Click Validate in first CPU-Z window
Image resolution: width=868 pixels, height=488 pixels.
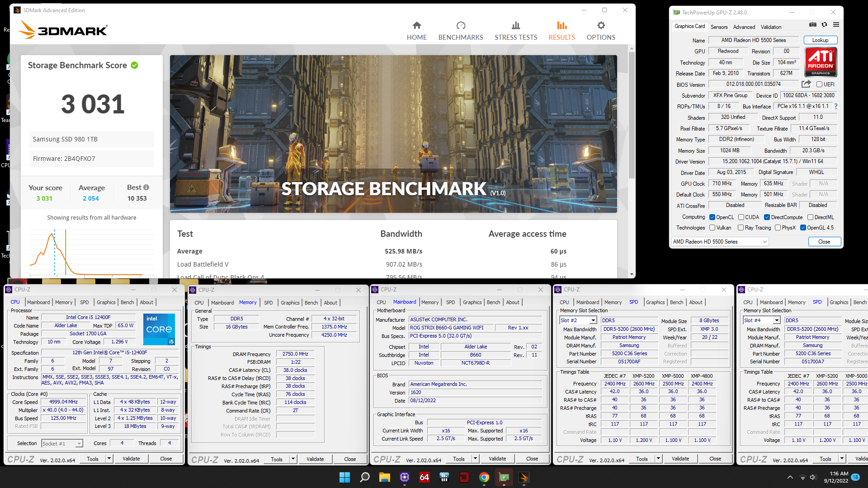coord(131,459)
